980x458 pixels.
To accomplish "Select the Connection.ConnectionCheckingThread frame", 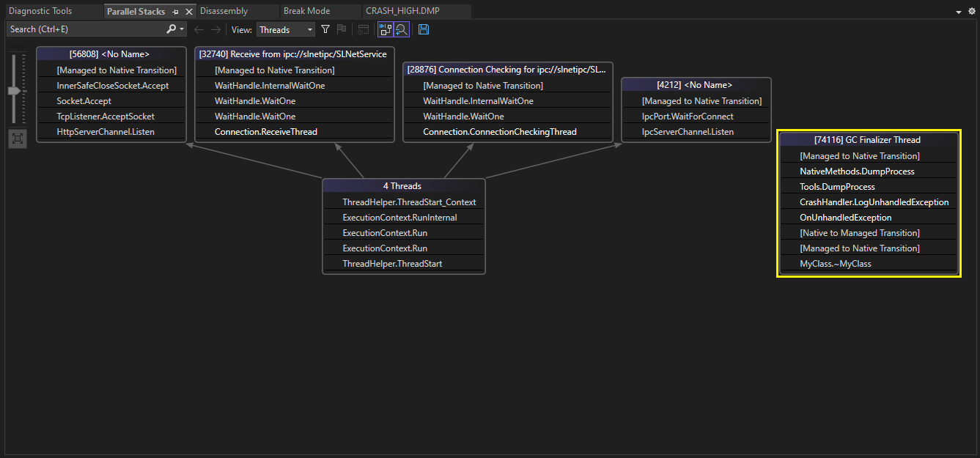I will [x=507, y=132].
